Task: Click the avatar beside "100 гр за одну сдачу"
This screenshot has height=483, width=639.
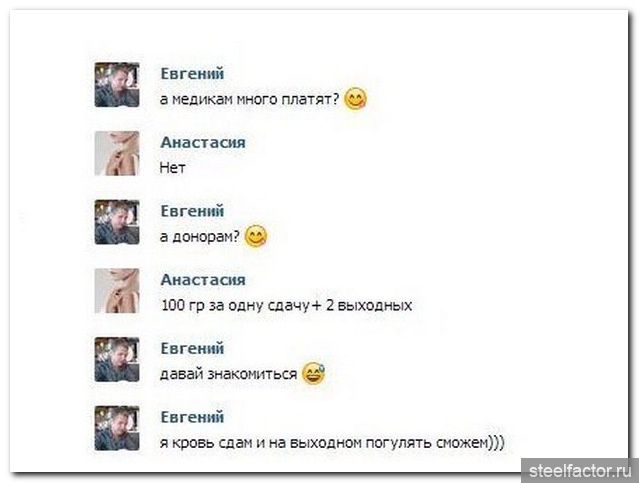Action: (x=117, y=291)
